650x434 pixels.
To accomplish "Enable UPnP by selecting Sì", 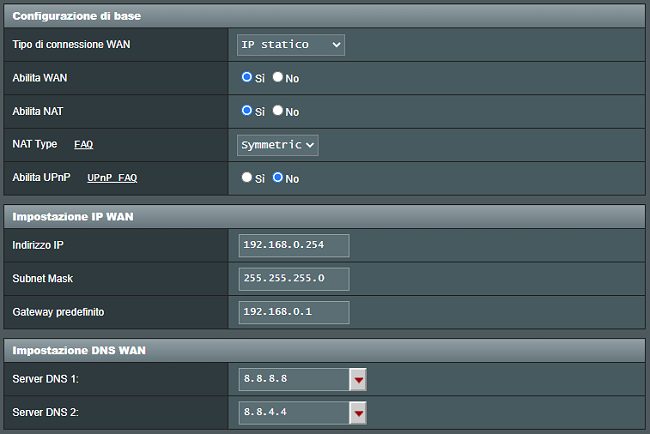I will (247, 177).
